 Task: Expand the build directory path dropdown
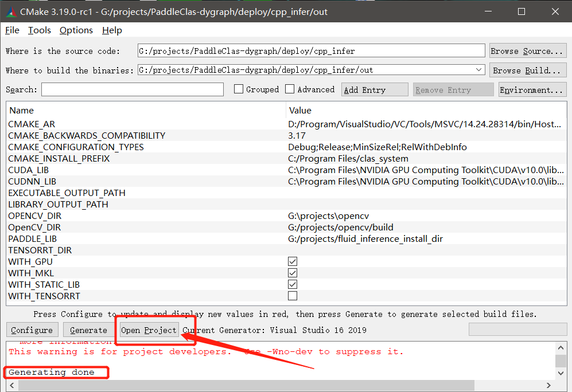[x=479, y=69]
